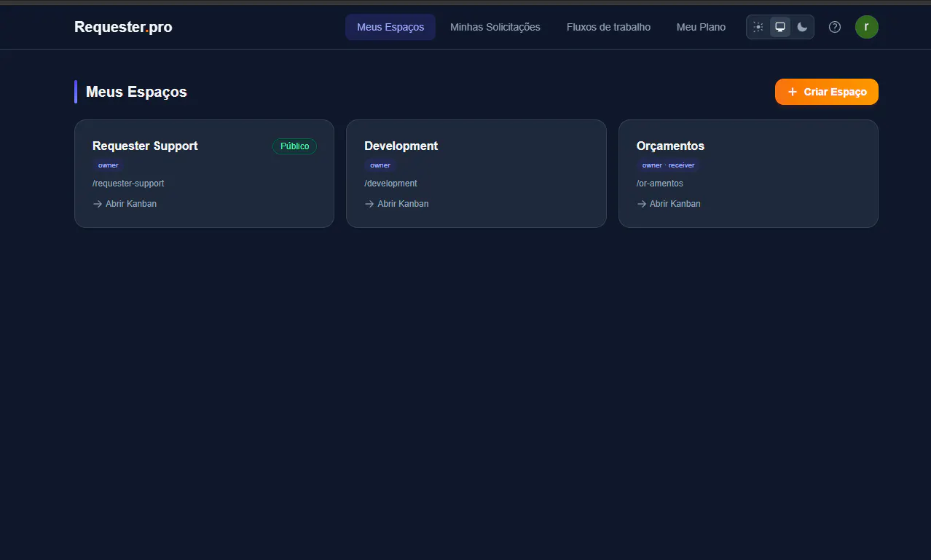Click owner tag on Requester Support

108,165
